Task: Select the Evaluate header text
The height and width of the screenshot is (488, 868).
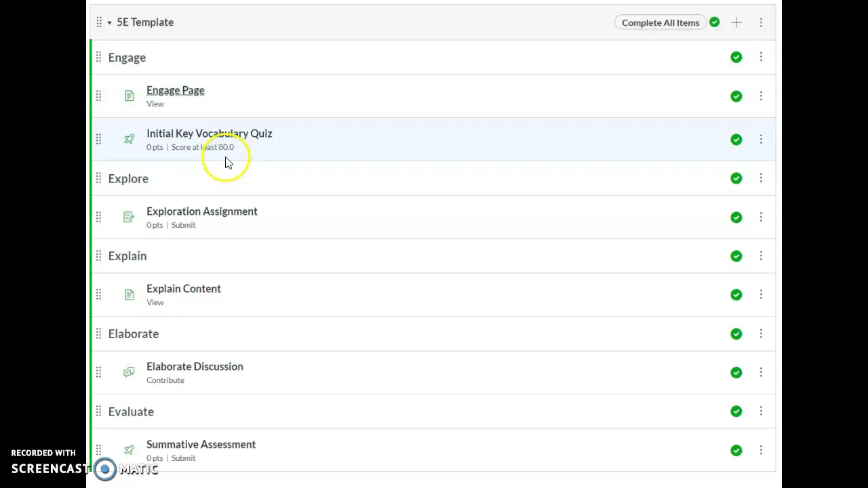Action: click(x=131, y=412)
